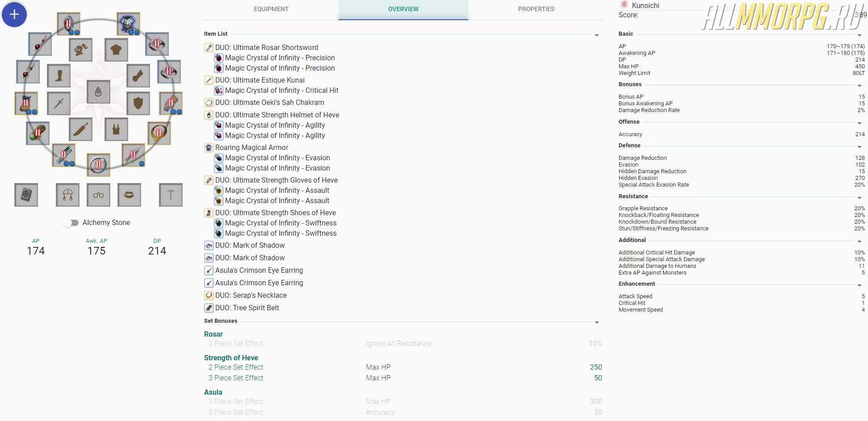This screenshot has width=868, height=421.
Task: Open the equipped helmet slot with two crystals
Action: [68, 24]
